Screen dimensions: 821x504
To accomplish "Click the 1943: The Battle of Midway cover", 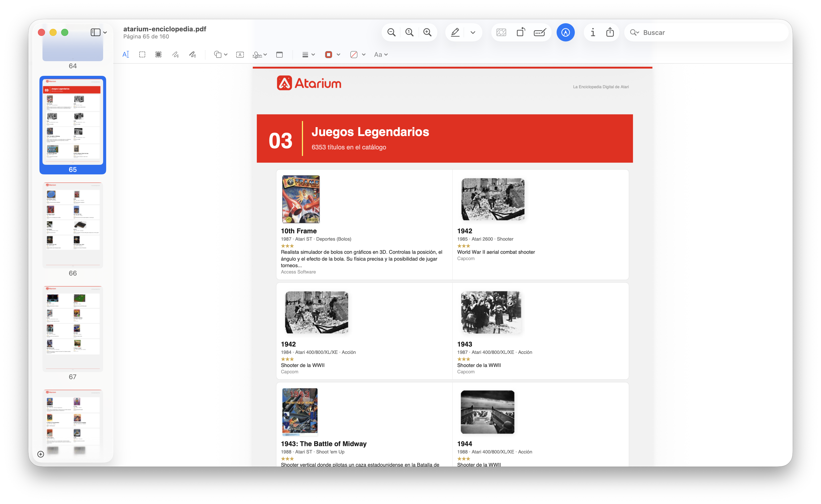I will point(300,412).
